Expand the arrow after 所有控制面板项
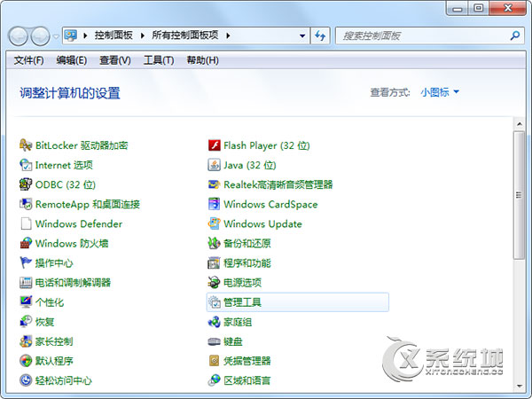Screen dimensions: 532x399 (228, 35)
